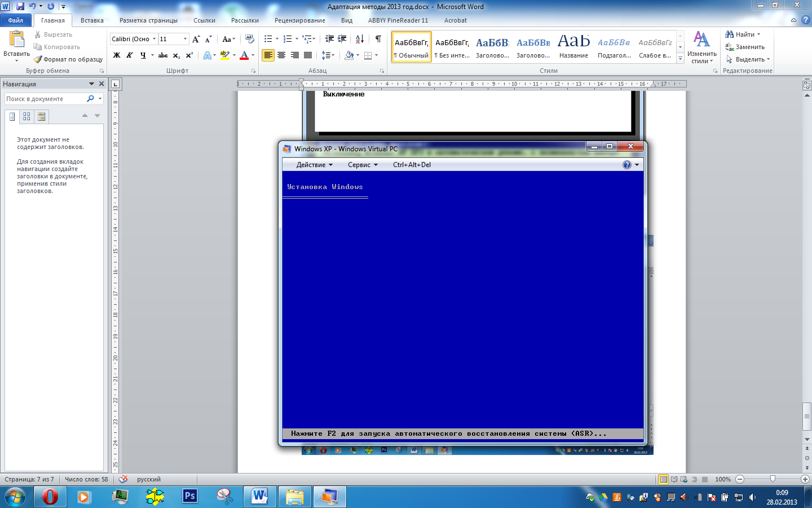This screenshot has width=812, height=508.
Task: Browse headings view in navigation pane
Action: [x=12, y=116]
